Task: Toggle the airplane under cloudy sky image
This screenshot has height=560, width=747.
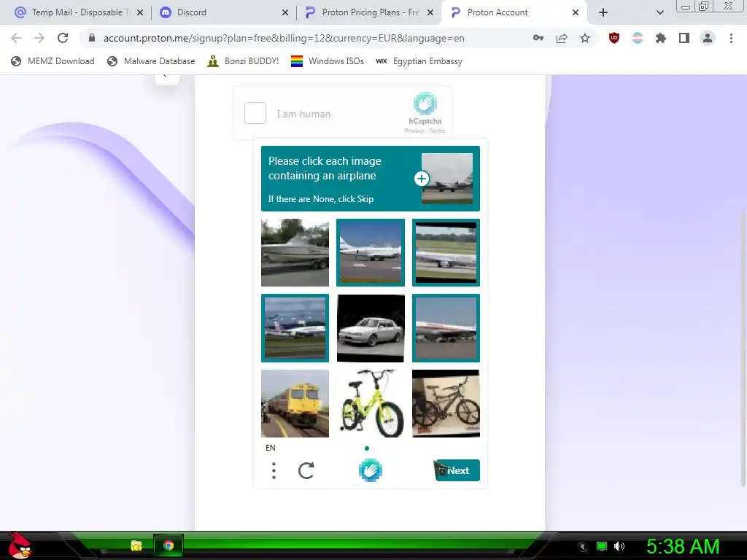Action: click(295, 328)
